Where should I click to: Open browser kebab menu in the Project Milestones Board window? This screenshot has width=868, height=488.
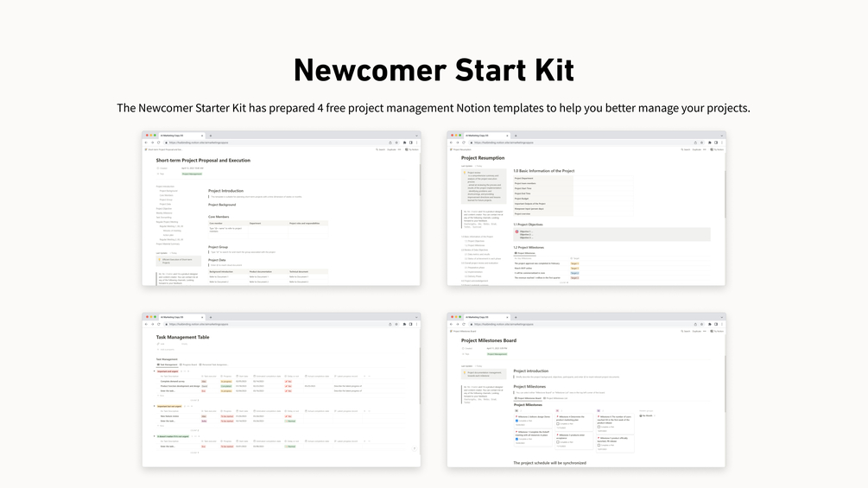tap(722, 324)
